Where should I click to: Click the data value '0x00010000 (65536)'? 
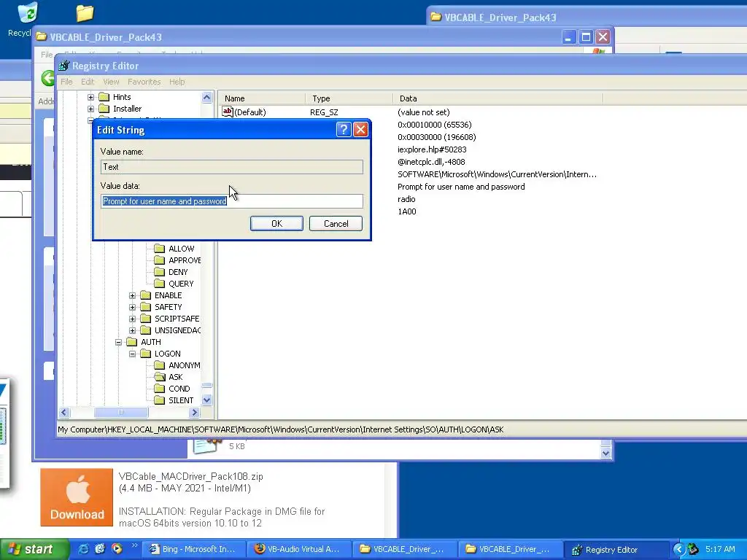click(435, 125)
